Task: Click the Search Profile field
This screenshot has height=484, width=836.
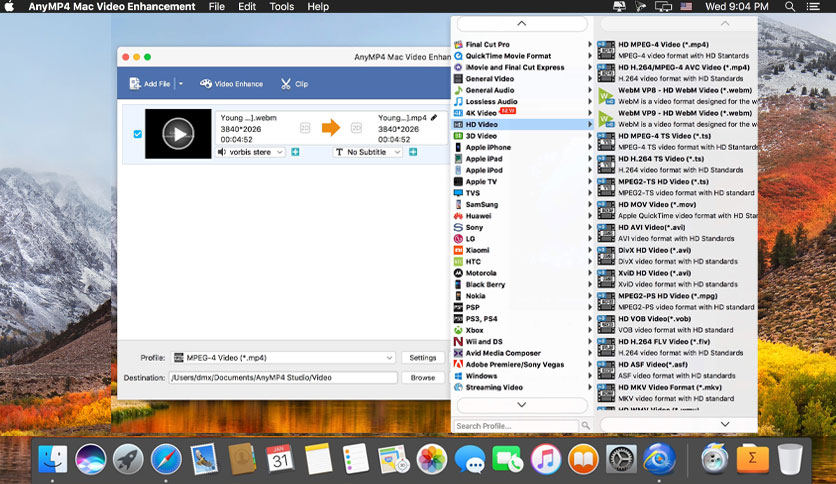Action: (516, 426)
